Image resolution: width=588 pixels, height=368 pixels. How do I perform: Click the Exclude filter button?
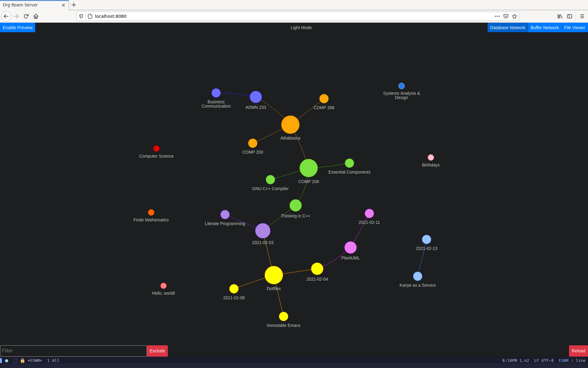pos(157,351)
